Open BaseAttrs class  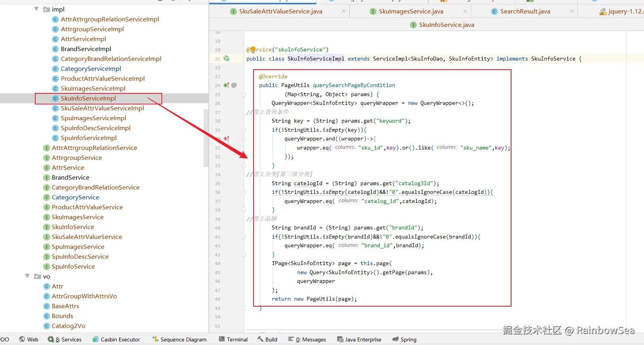coord(65,306)
